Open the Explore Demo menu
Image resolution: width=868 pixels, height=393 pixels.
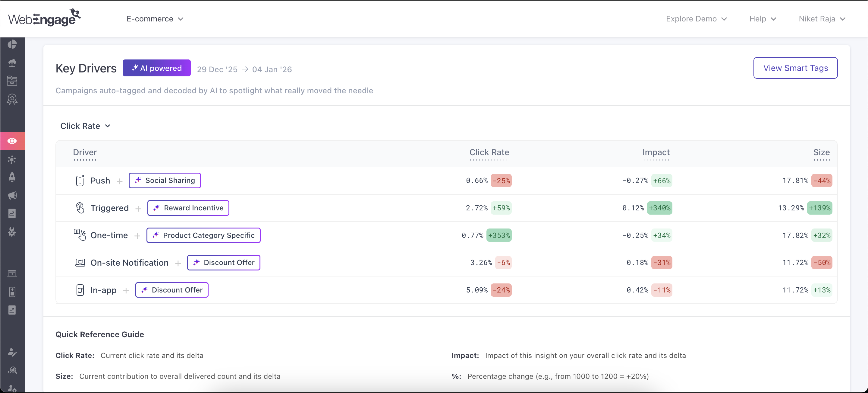click(x=696, y=19)
